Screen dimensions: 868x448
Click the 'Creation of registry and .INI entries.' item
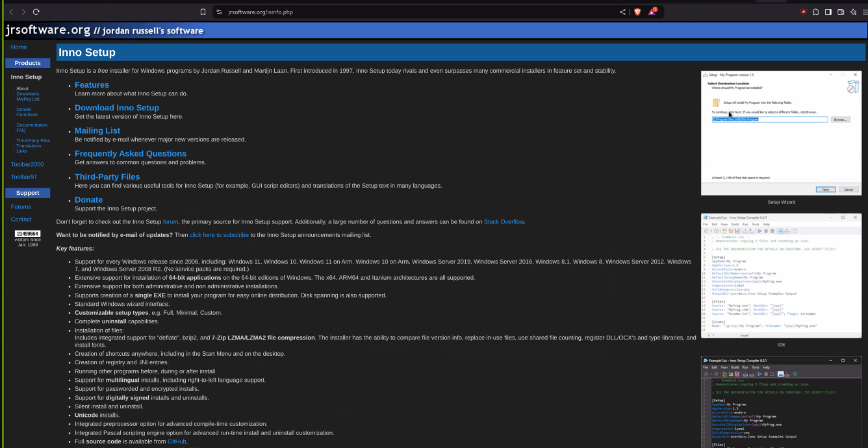click(121, 362)
